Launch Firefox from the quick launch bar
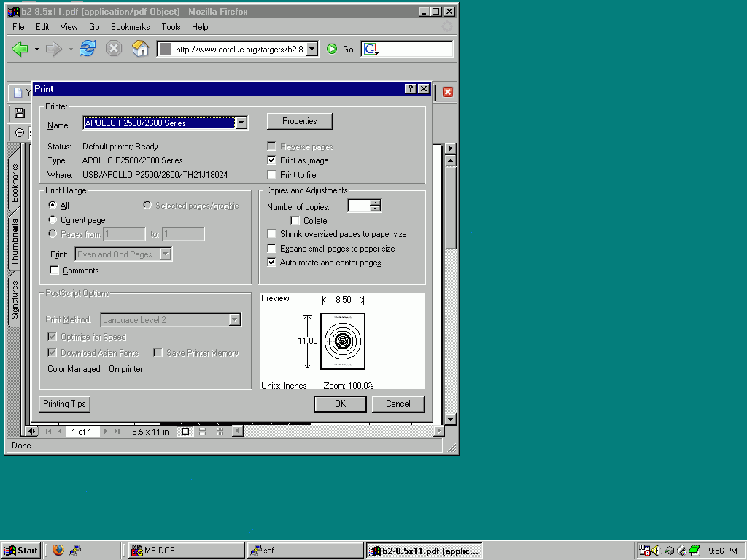The width and height of the screenshot is (747, 560). pos(58,551)
